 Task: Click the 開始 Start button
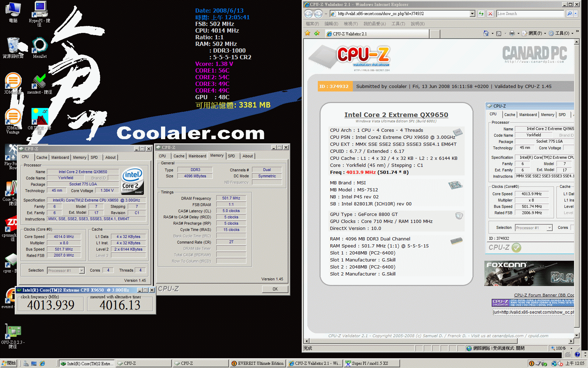[x=9, y=363]
